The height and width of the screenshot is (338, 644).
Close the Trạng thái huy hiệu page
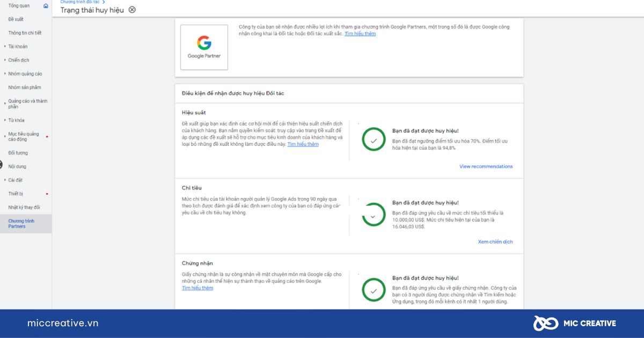click(x=132, y=10)
